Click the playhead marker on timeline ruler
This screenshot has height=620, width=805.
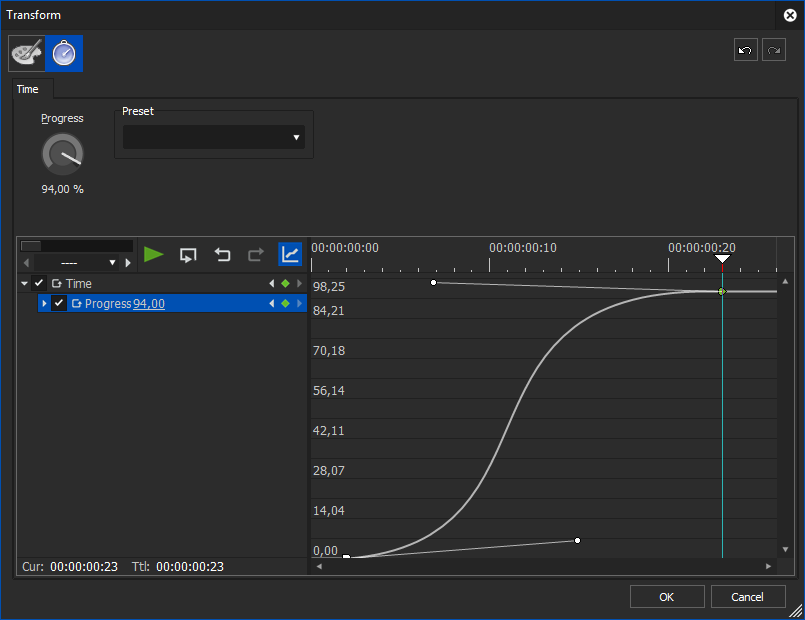click(x=722, y=259)
